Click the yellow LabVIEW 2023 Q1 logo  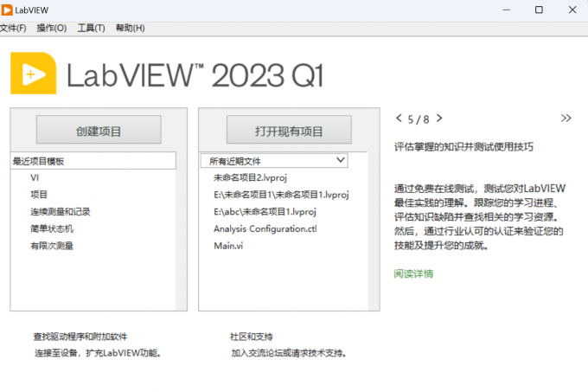coord(34,74)
